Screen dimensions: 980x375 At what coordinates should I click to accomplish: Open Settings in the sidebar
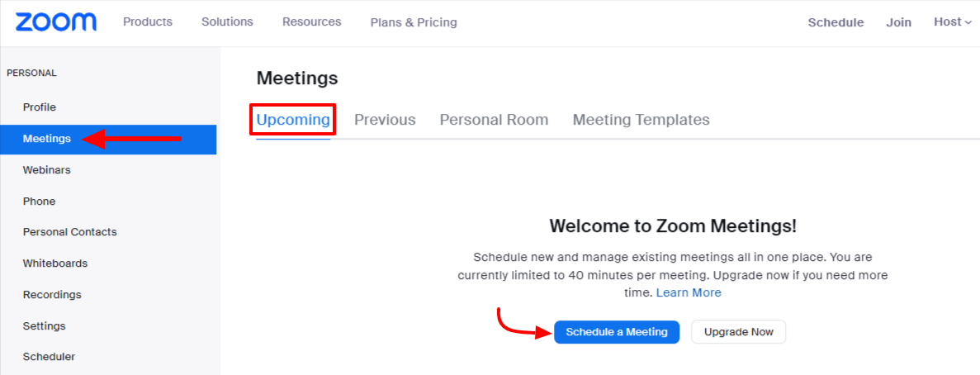pyautogui.click(x=45, y=326)
